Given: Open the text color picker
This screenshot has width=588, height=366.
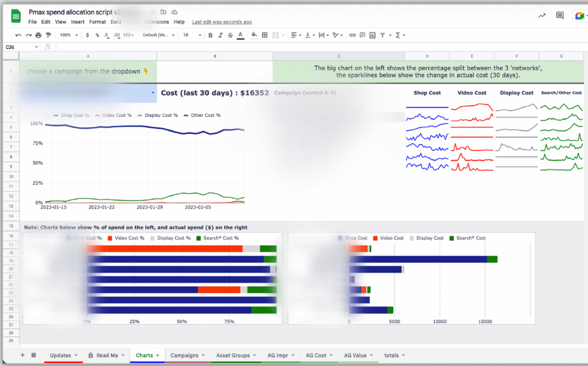Looking at the screenshot, I should pyautogui.click(x=241, y=35).
